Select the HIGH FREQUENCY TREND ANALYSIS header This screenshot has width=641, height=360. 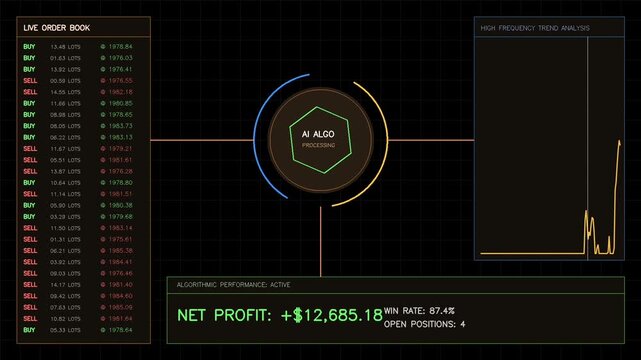[535, 28]
